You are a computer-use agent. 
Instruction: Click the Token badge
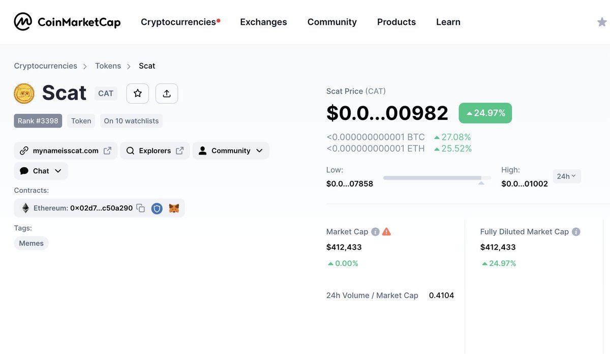pyautogui.click(x=81, y=121)
